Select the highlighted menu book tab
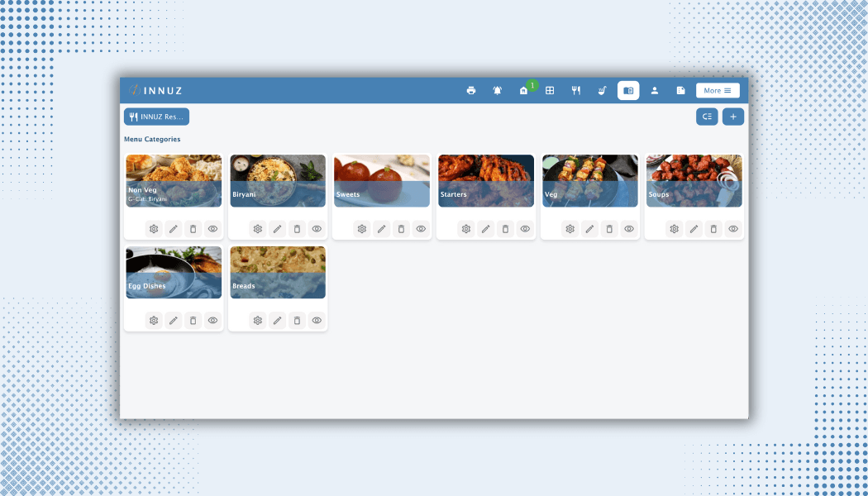The height and width of the screenshot is (496, 868). click(x=628, y=91)
